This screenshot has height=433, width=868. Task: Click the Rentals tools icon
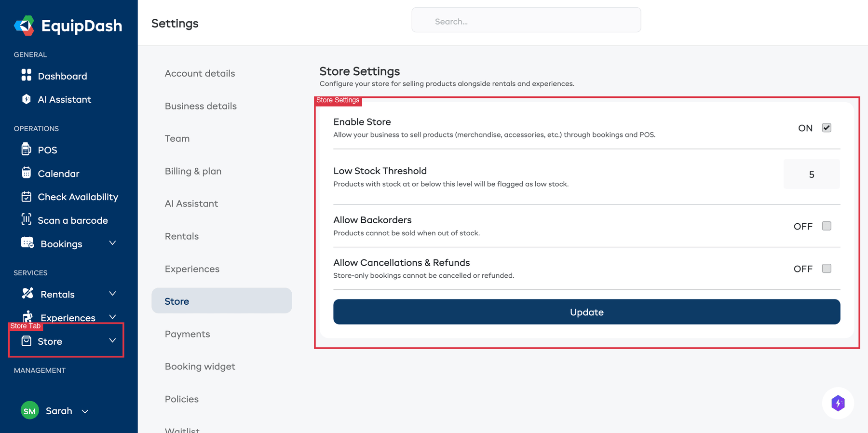click(x=27, y=293)
